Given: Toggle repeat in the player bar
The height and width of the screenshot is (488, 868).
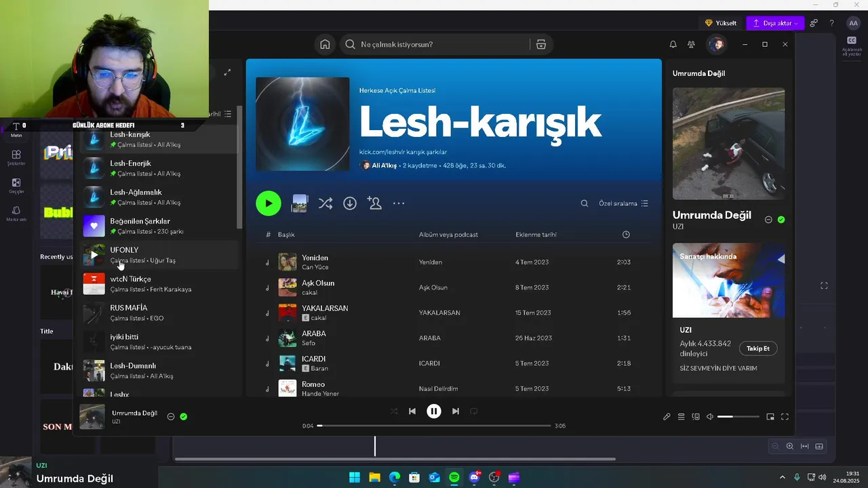Looking at the screenshot, I should click(x=474, y=411).
